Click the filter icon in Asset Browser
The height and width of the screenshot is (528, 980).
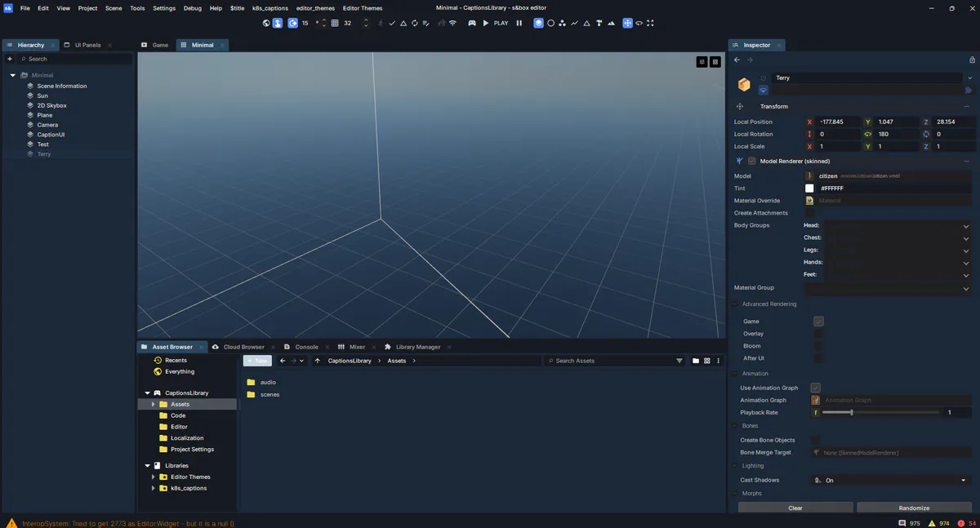(x=679, y=361)
